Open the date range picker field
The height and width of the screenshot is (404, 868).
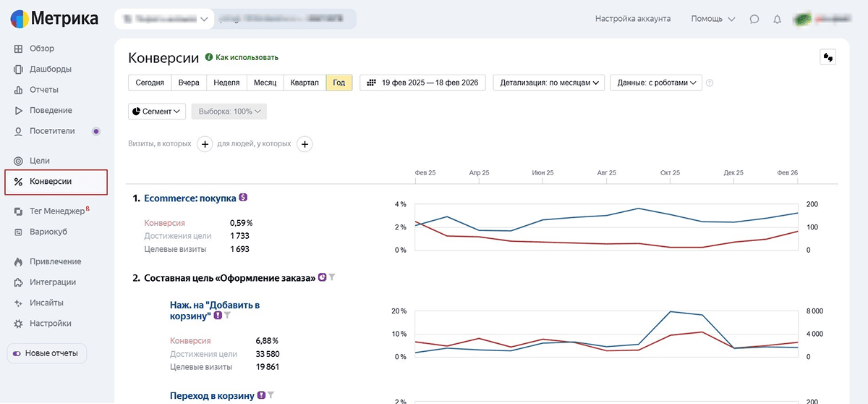(x=423, y=83)
